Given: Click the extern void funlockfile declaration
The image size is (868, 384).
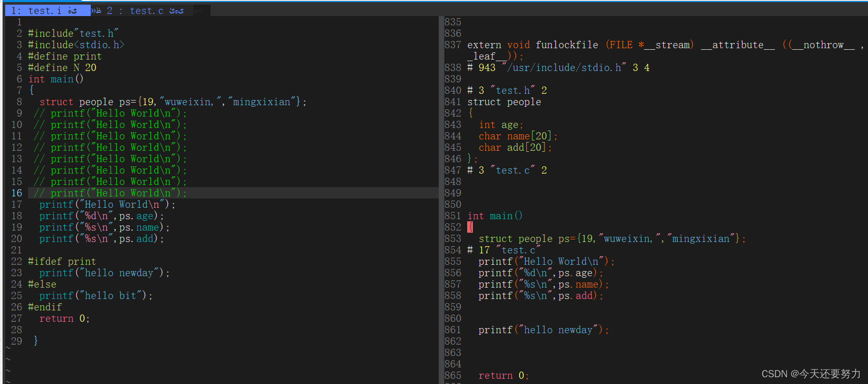Looking at the screenshot, I should click(665, 50).
